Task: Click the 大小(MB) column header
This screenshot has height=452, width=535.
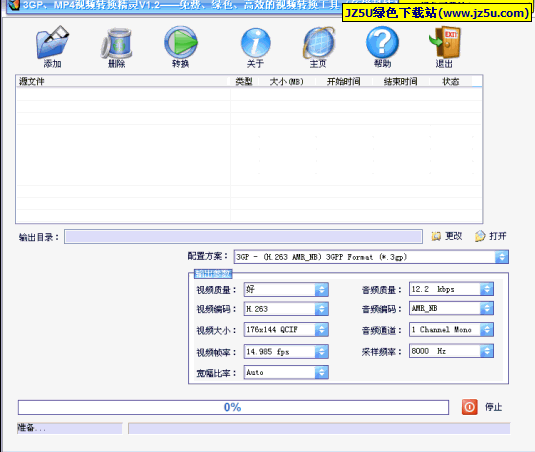Action: point(287,81)
